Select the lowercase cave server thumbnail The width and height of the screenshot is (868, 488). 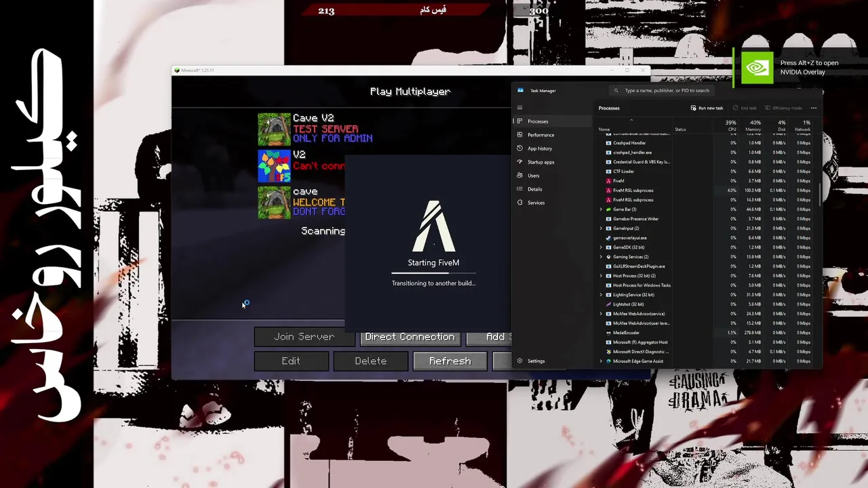point(274,203)
